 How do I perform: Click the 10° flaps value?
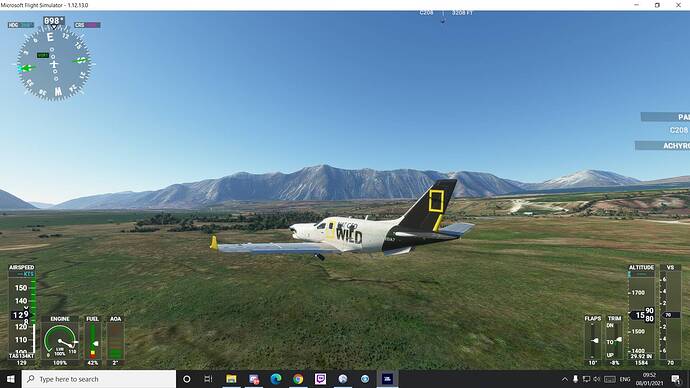tap(593, 363)
